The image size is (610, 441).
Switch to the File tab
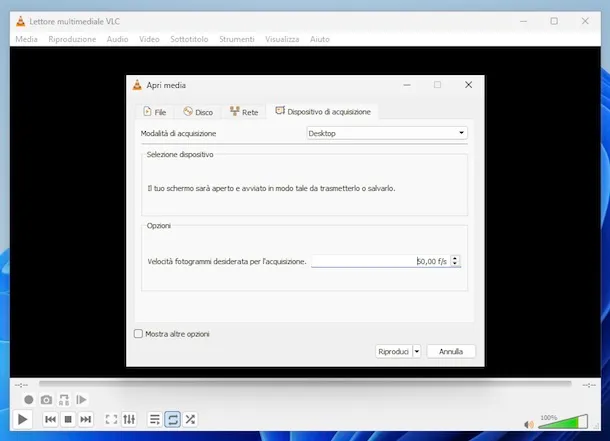[154, 112]
